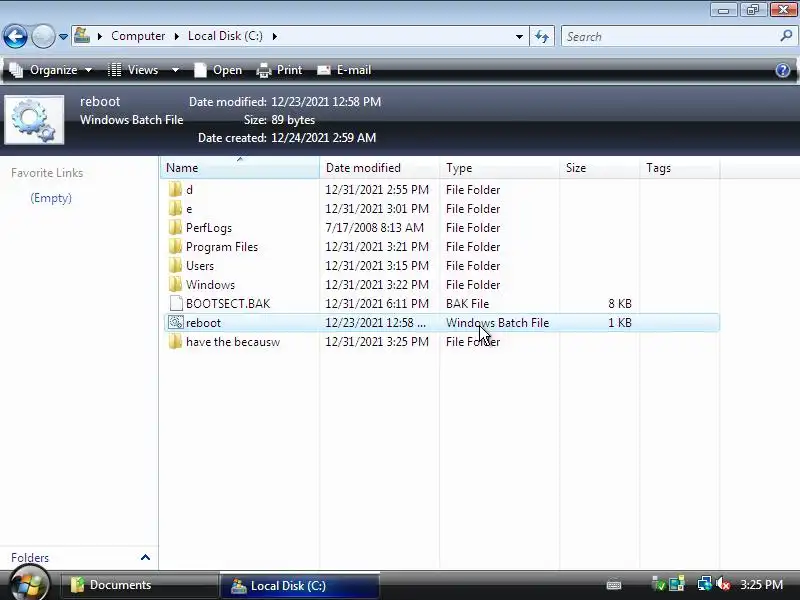Open address bar history dropdown
Viewport: 800px width, 600px height.
tap(519, 36)
